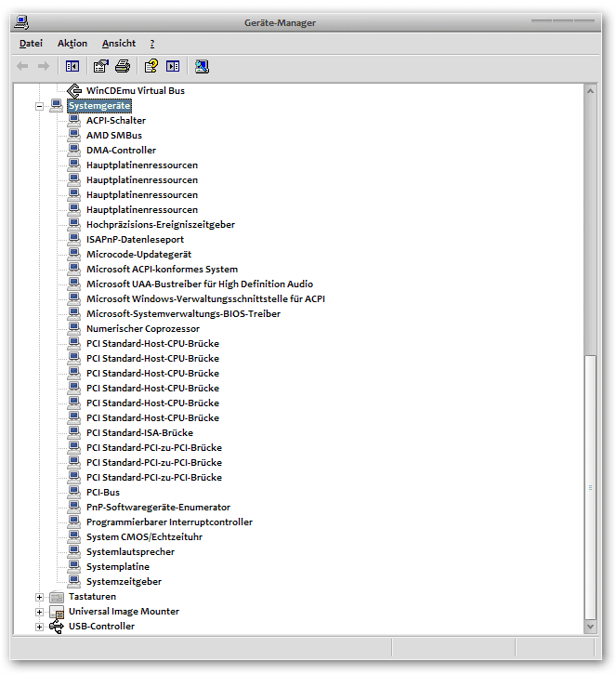
Task: Select the USB-Controller label
Action: click(101, 627)
